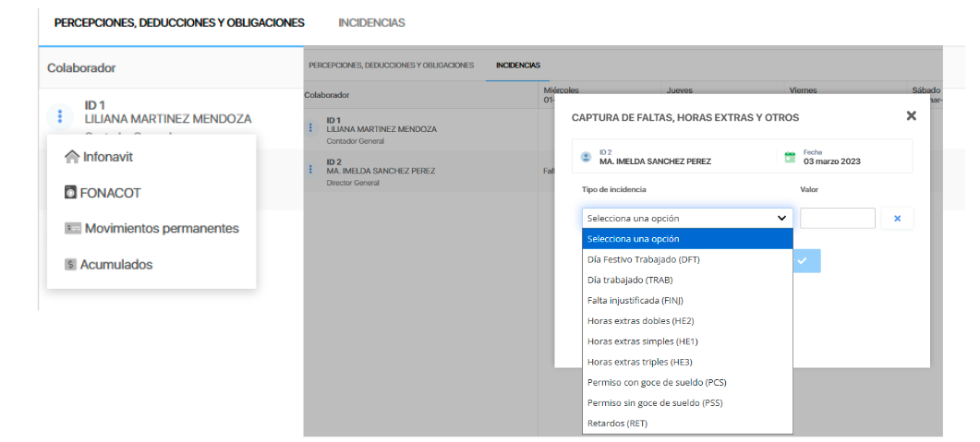The height and width of the screenshot is (442, 980).
Task: Click the FONACOT icon
Action: click(71, 193)
